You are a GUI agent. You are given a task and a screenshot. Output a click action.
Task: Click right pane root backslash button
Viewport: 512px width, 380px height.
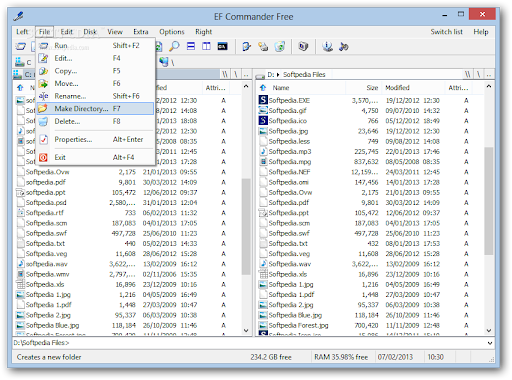click(x=478, y=75)
